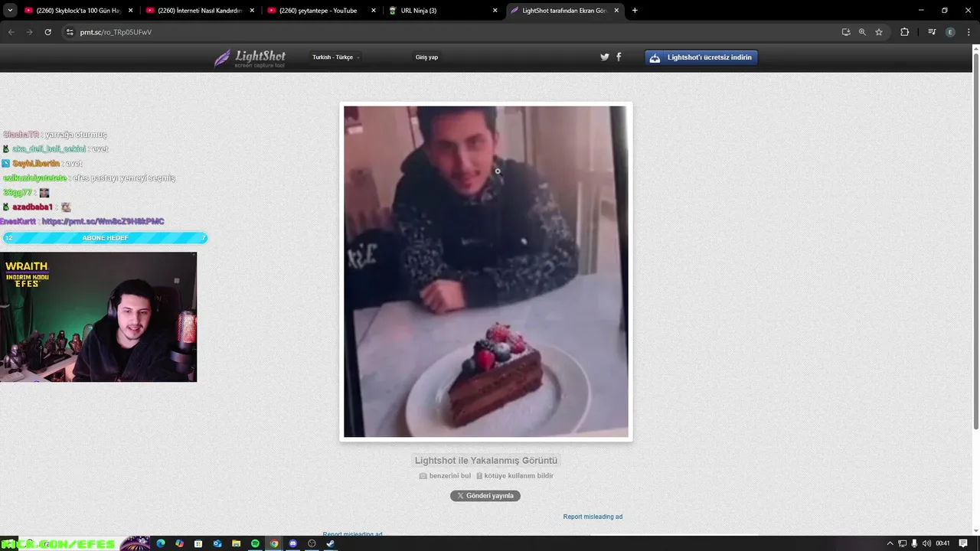Open Chrome extensions puzzle icon
Screen dimensions: 980x551
904,32
